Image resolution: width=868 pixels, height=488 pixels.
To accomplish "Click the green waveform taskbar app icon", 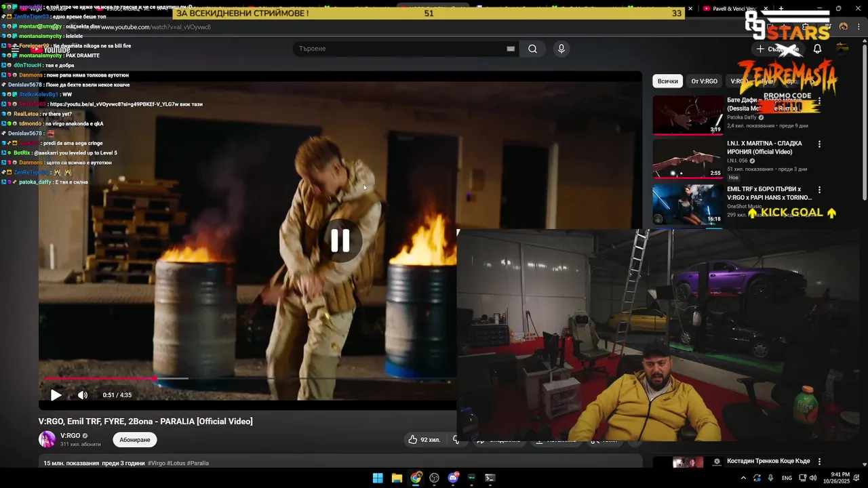I will [472, 478].
